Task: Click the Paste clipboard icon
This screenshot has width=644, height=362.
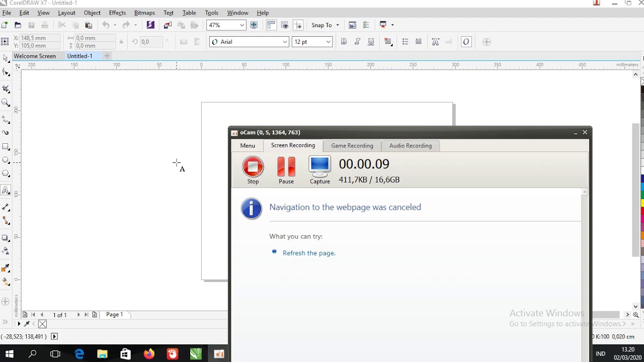Action: pos(89,25)
